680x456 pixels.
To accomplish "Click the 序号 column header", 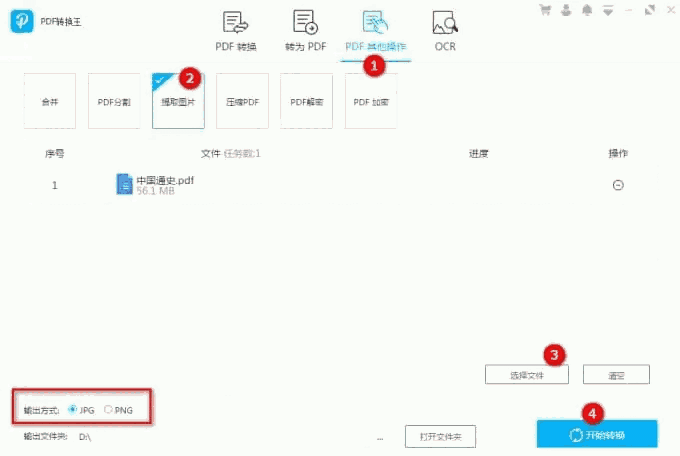I will [55, 154].
